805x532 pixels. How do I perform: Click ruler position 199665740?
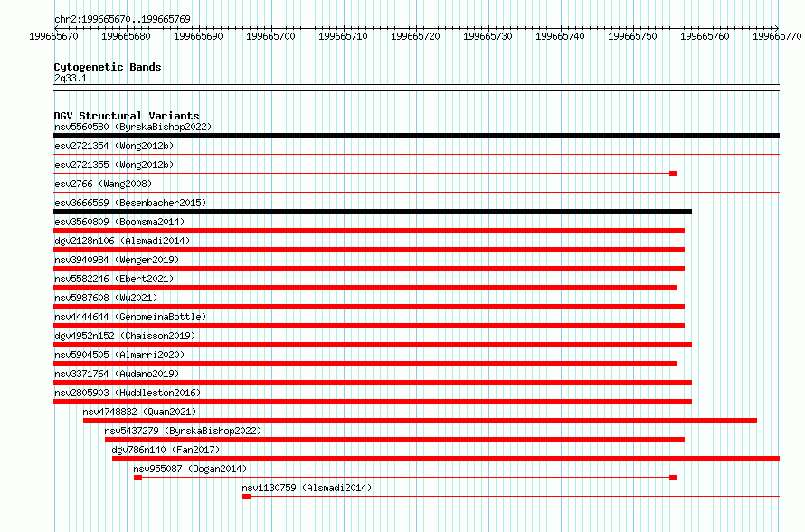coord(561,36)
